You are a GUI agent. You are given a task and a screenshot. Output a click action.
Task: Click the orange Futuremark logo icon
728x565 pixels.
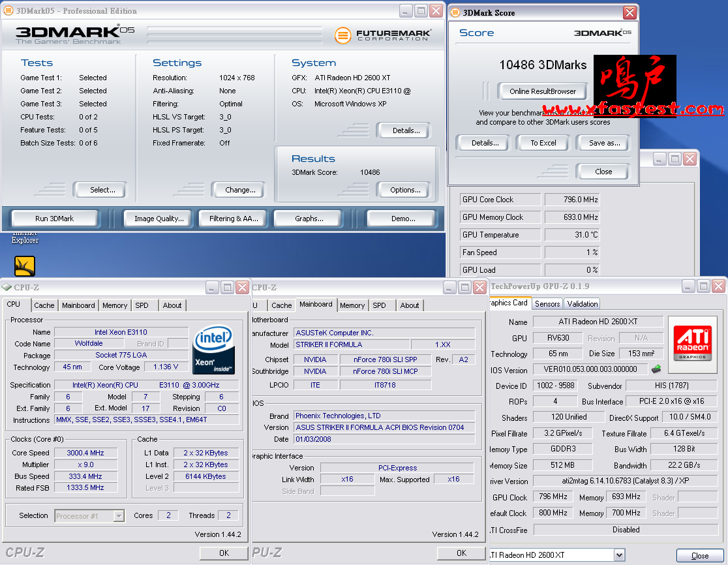coord(343,35)
